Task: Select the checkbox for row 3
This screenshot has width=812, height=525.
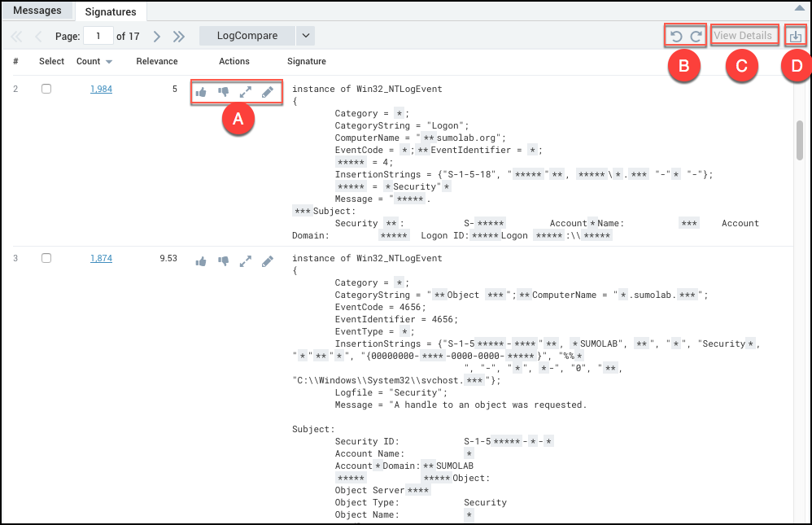Action: (46, 258)
